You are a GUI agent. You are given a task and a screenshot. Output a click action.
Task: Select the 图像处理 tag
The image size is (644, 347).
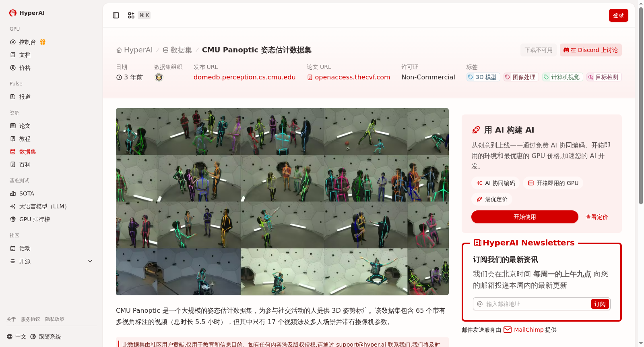click(x=521, y=77)
